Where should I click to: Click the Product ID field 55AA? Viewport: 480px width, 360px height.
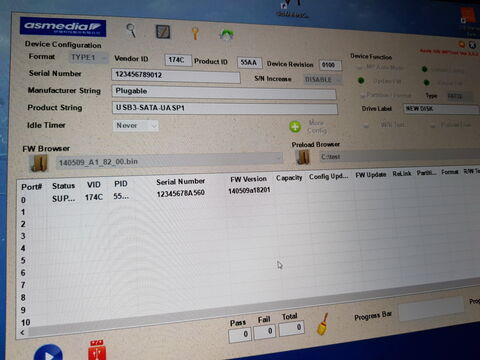coord(249,62)
